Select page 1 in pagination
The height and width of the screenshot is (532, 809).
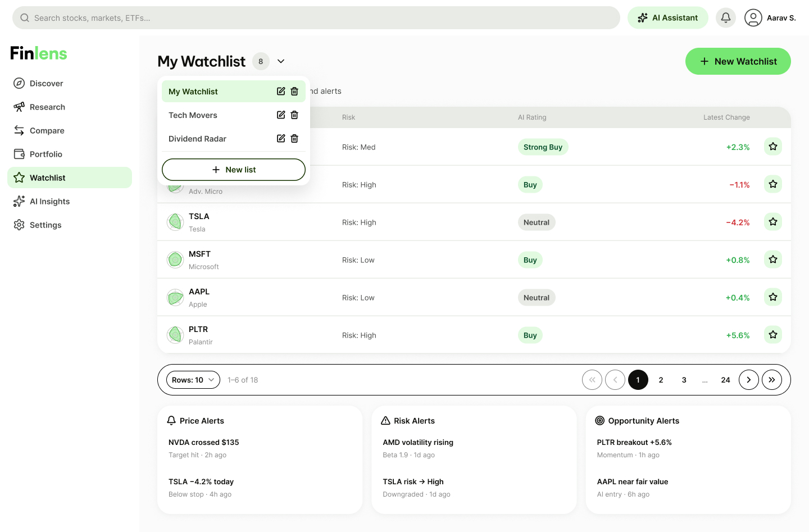pyautogui.click(x=638, y=380)
